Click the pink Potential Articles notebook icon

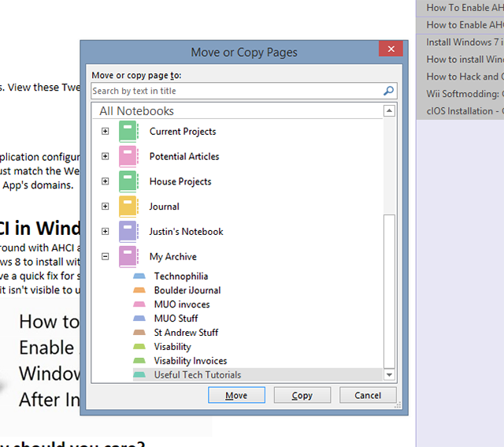(128, 156)
